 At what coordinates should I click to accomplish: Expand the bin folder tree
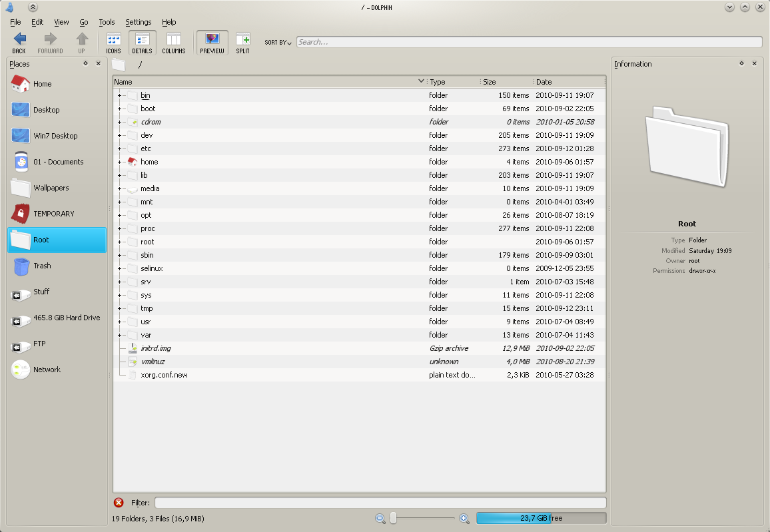coord(119,96)
